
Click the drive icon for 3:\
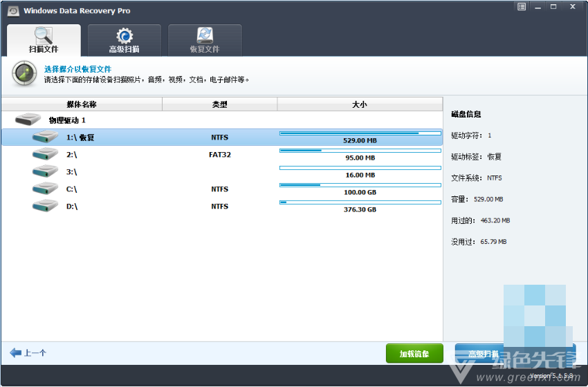45,171
